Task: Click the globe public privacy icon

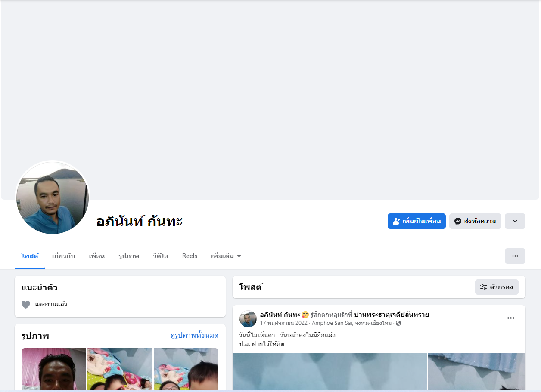Action: pos(398,323)
